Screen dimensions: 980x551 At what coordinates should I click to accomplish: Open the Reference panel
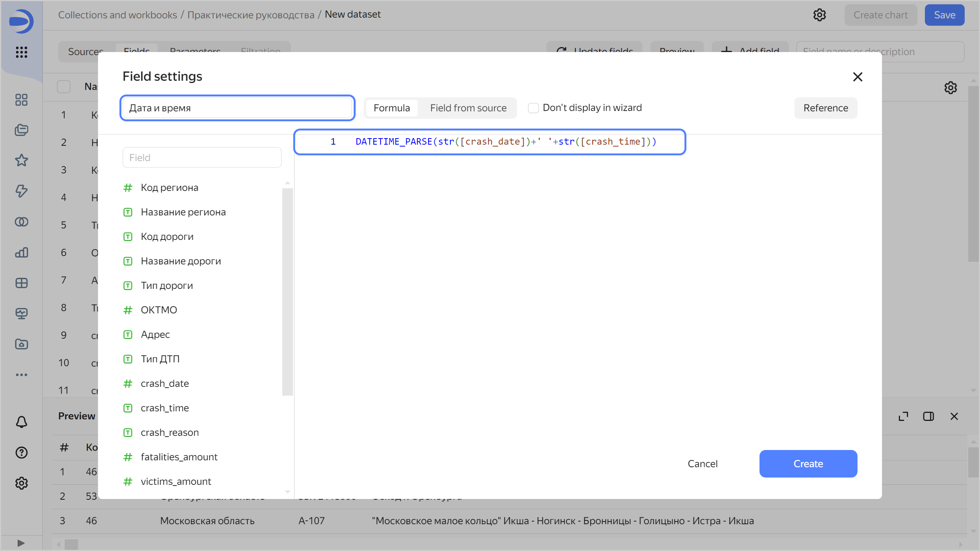[x=826, y=108]
